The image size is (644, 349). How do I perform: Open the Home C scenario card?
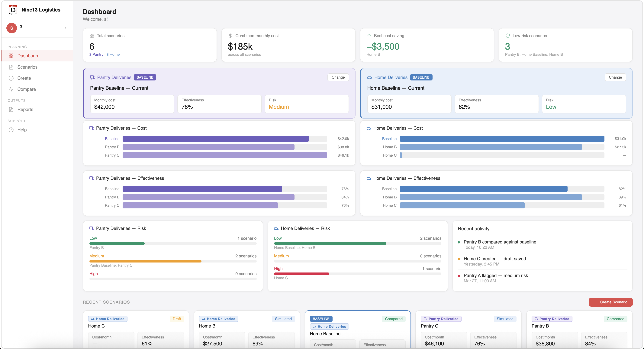tap(136, 329)
